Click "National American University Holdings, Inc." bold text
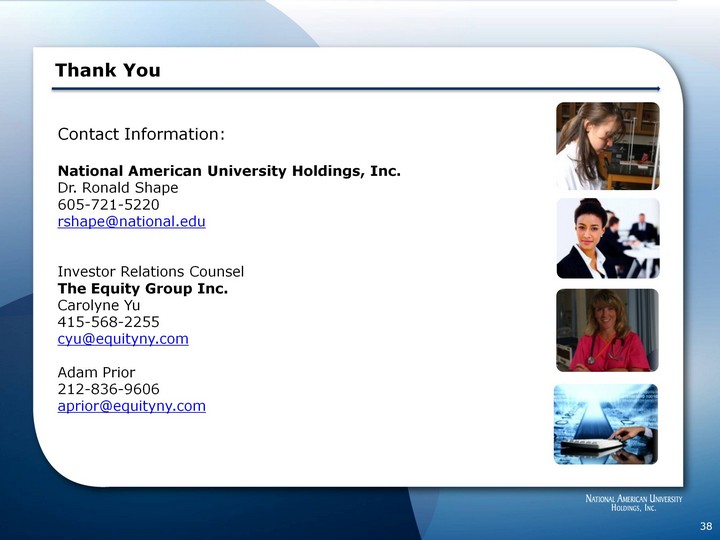 229,171
